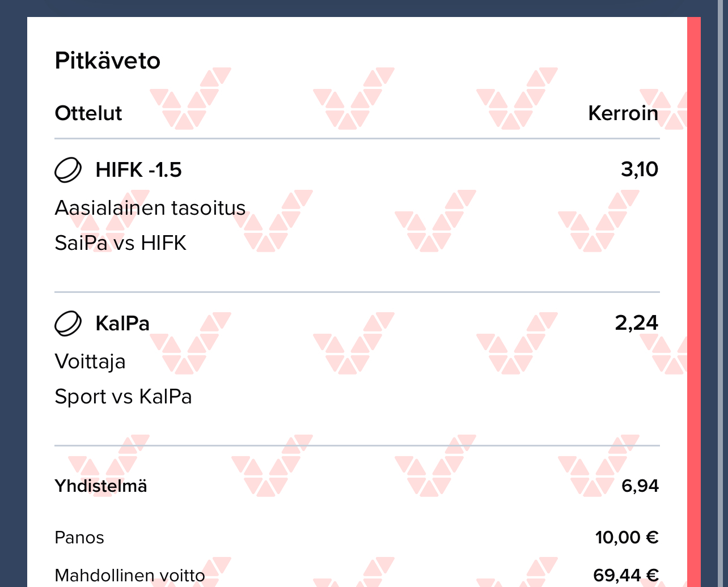Open the HIFK -1.5 selection
728x587 pixels.
tap(139, 170)
